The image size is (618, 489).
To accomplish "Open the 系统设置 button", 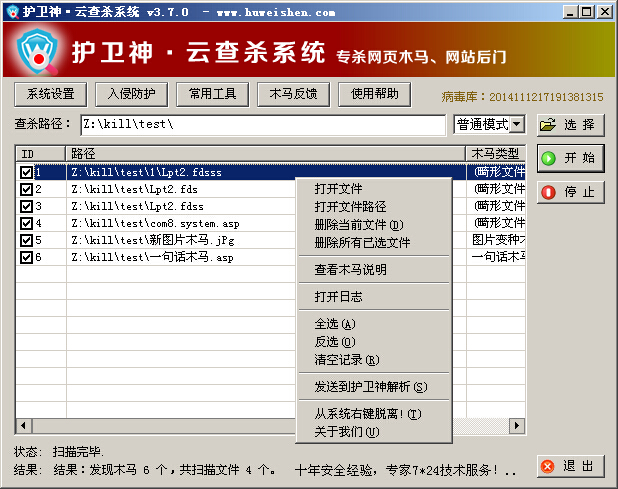I will [50, 94].
